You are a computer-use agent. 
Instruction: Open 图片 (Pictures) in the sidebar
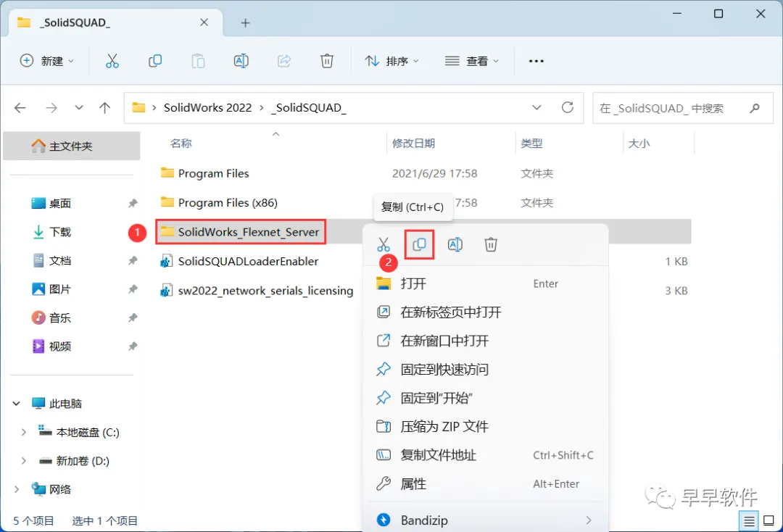click(x=60, y=289)
